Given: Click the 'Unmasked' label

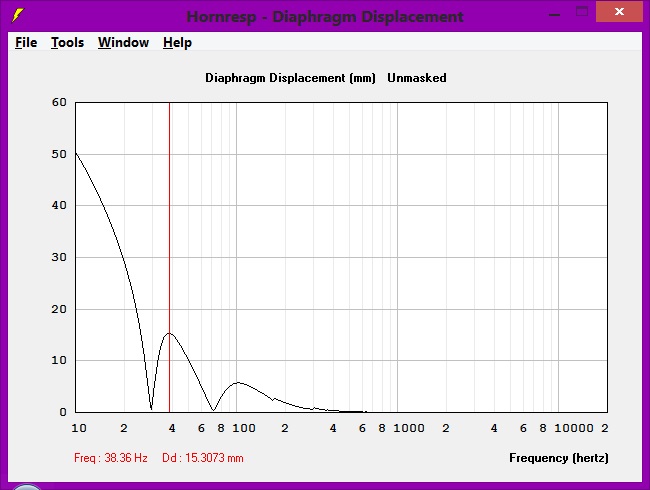Looking at the screenshot, I should [x=417, y=78].
